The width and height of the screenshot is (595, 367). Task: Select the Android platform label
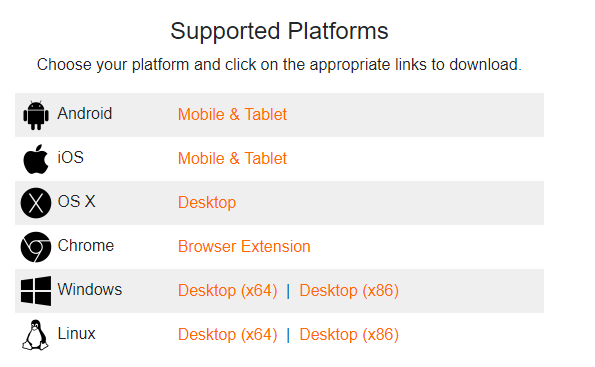coord(85,113)
